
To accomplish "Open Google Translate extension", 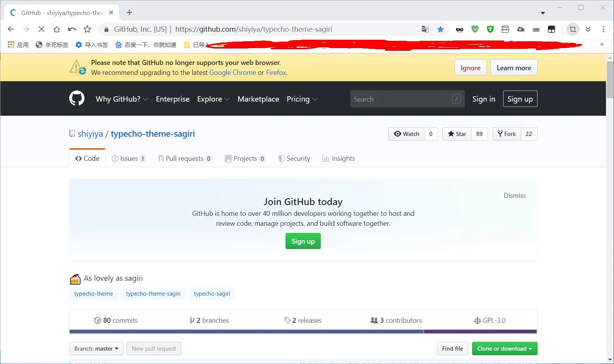I will pos(425,29).
